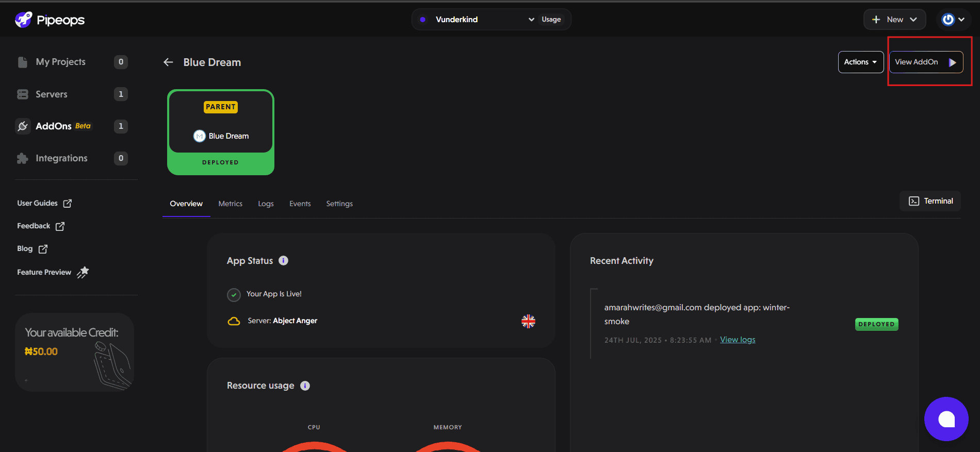Image resolution: width=980 pixels, height=452 pixels.
Task: Click play icon in View AddOn
Action: (952, 62)
